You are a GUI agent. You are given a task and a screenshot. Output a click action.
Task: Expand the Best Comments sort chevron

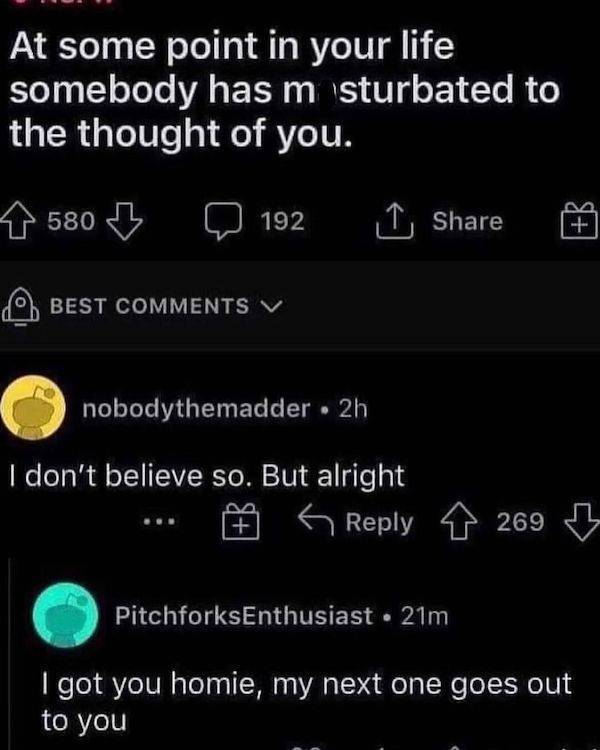(x=273, y=306)
